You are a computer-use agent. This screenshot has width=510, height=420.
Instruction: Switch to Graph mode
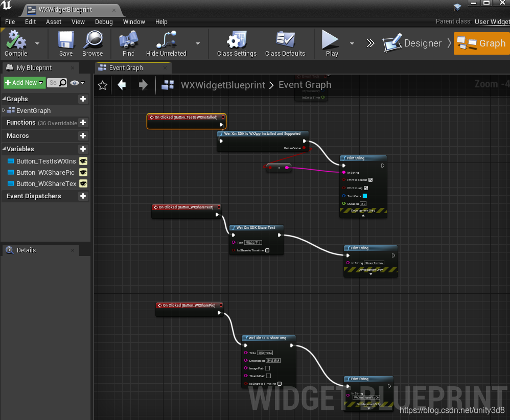click(x=481, y=43)
